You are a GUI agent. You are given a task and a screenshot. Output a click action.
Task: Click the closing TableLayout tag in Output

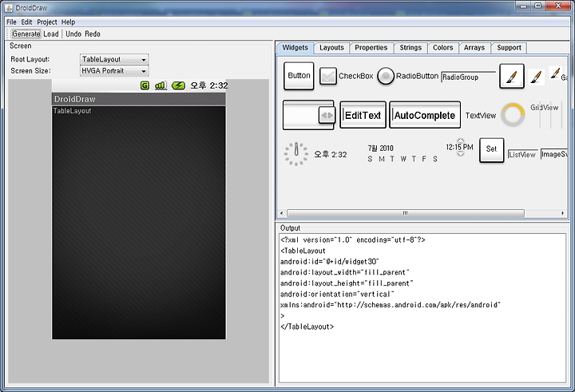307,327
